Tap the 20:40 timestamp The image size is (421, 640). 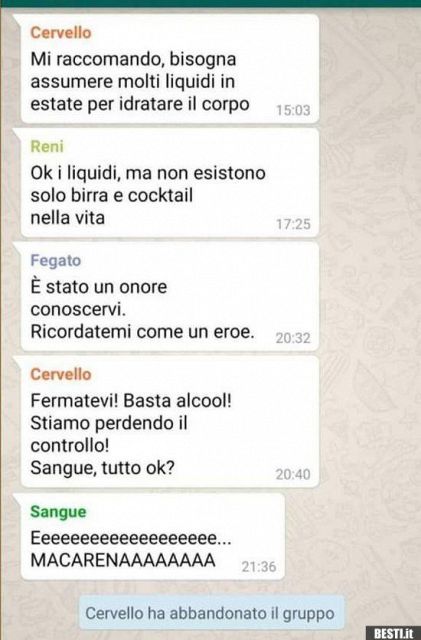click(x=293, y=474)
